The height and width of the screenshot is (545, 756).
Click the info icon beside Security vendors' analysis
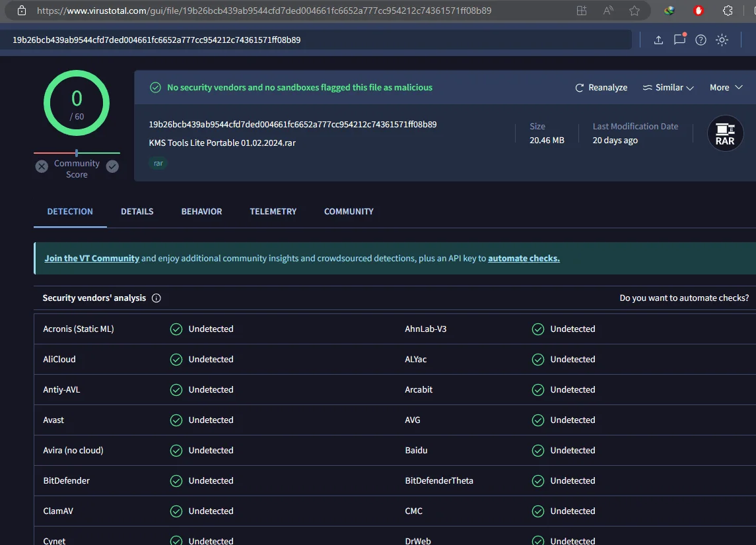pyautogui.click(x=156, y=298)
